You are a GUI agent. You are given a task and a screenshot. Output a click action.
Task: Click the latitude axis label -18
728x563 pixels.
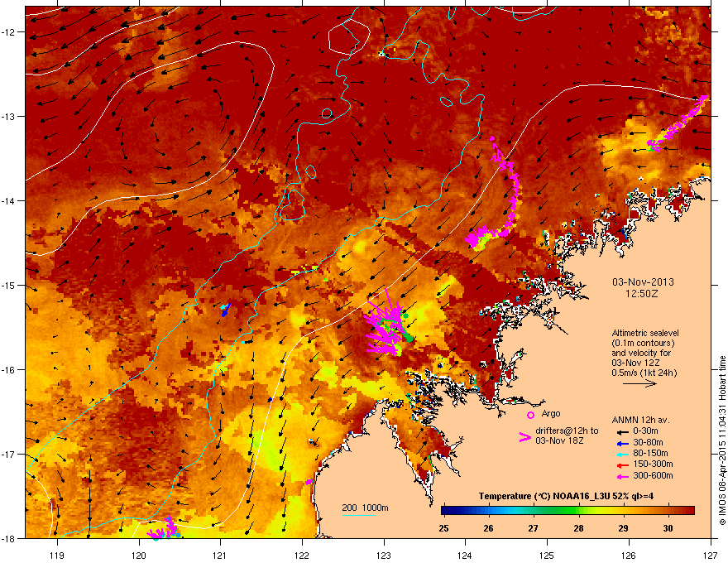pos(8,538)
